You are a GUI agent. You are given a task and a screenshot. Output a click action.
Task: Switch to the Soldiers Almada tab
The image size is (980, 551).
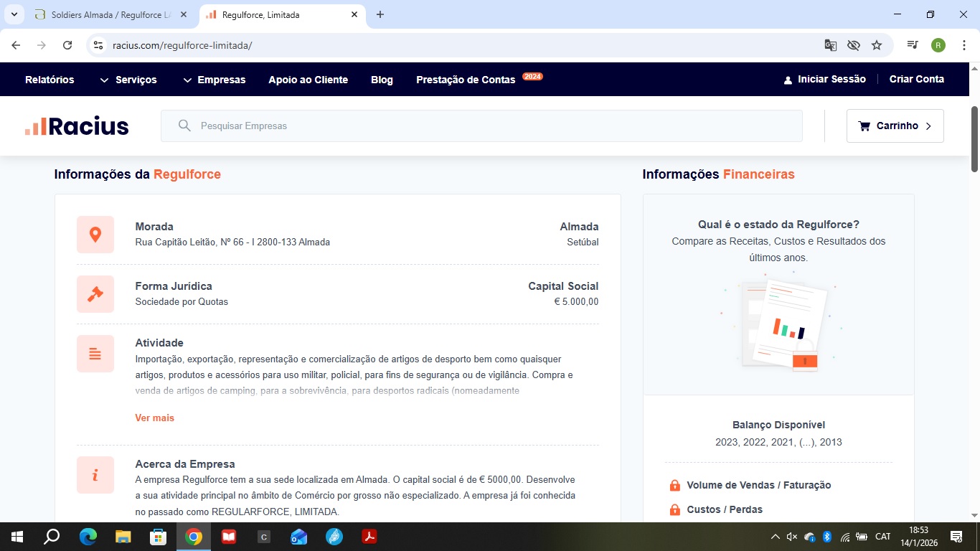pyautogui.click(x=111, y=15)
